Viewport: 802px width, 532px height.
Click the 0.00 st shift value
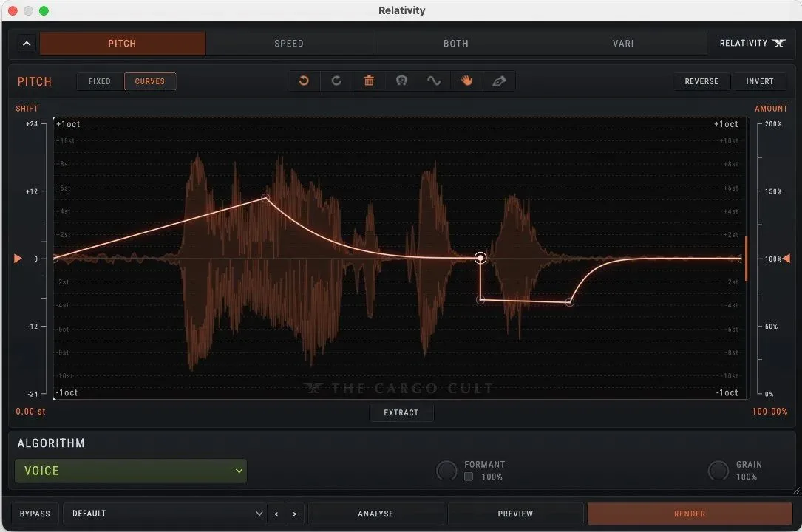point(31,412)
